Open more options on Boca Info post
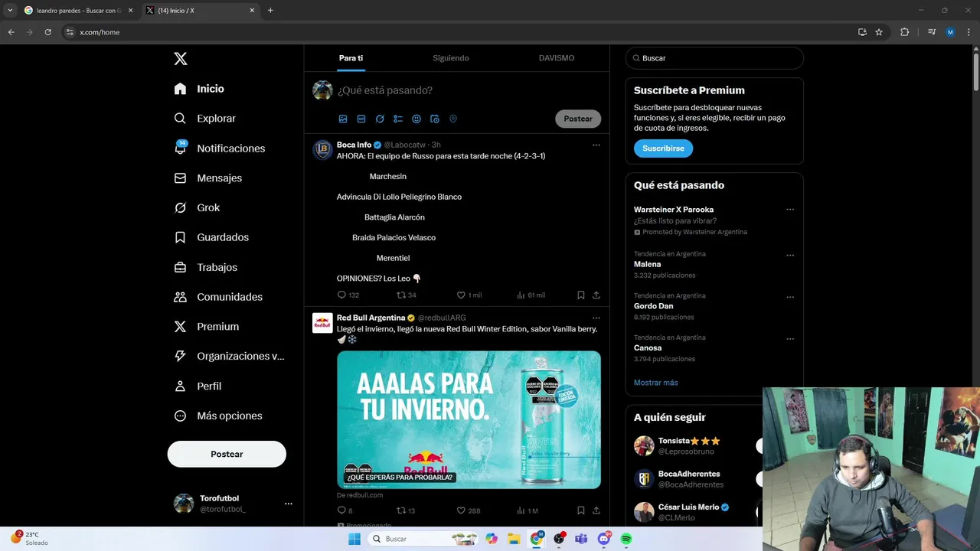The width and height of the screenshot is (980, 551). pos(596,145)
